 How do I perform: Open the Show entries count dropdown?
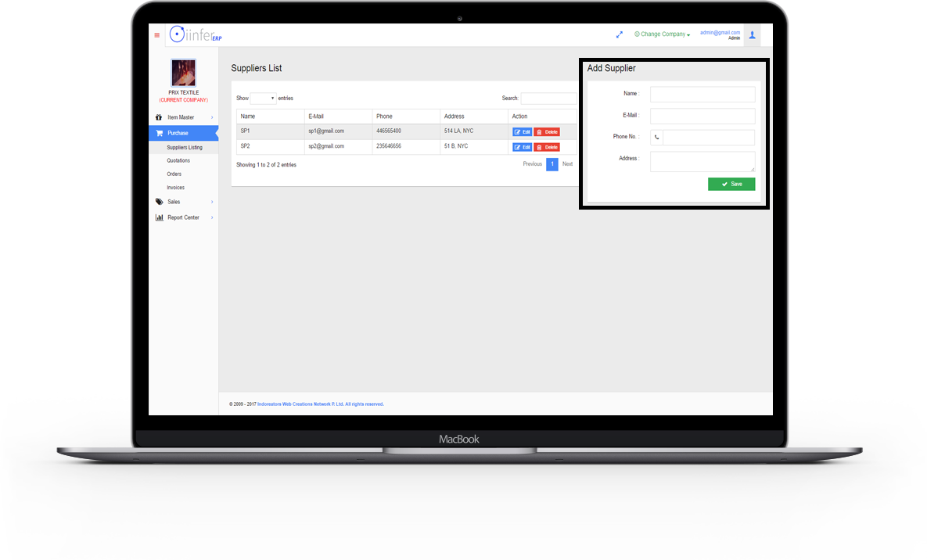(263, 99)
